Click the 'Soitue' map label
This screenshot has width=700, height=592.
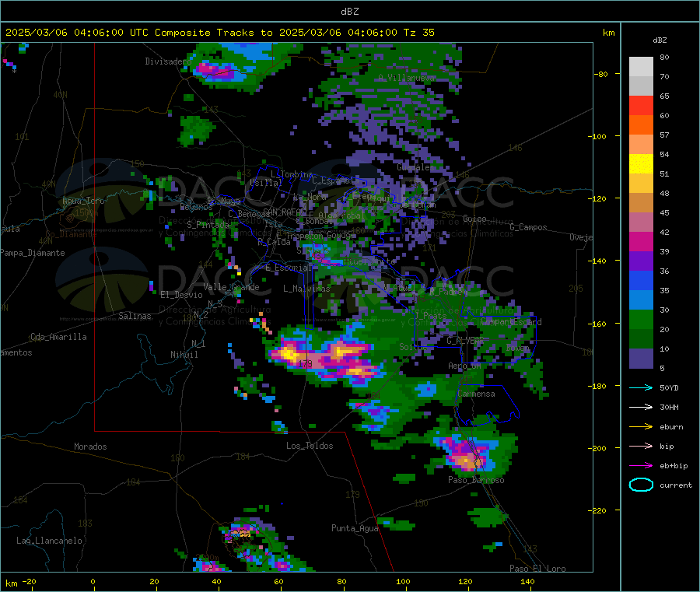click(x=413, y=346)
